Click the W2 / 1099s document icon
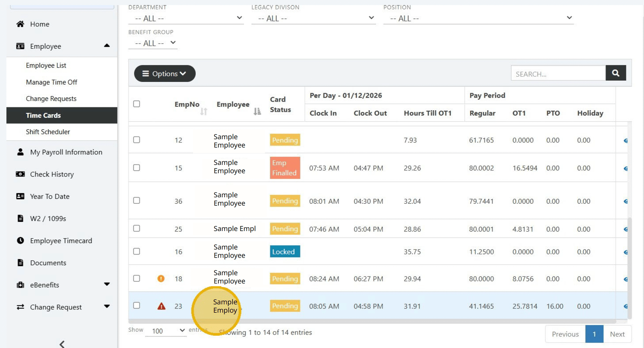This screenshot has width=644, height=348. (20, 218)
